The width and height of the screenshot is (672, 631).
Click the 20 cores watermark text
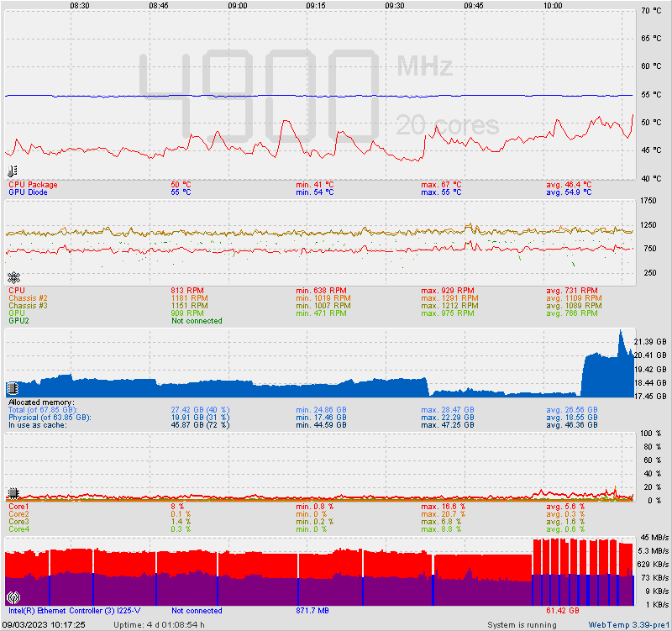447,125
